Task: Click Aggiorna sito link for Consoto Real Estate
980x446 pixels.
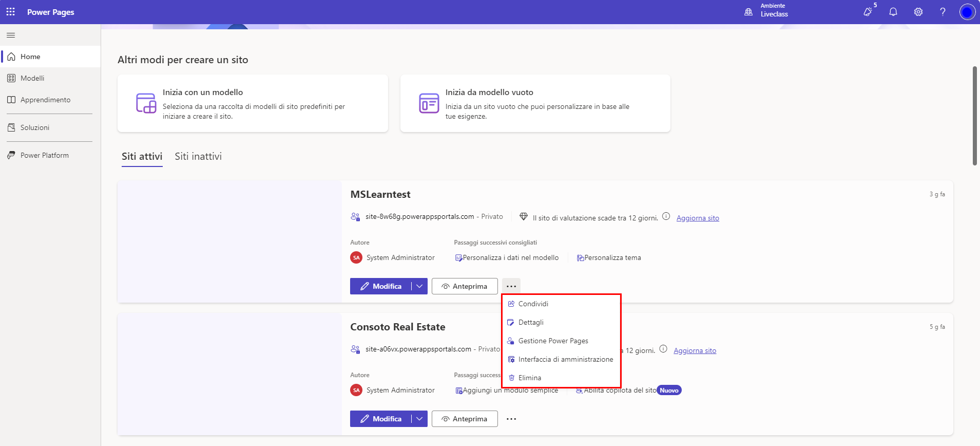Action: 695,350
